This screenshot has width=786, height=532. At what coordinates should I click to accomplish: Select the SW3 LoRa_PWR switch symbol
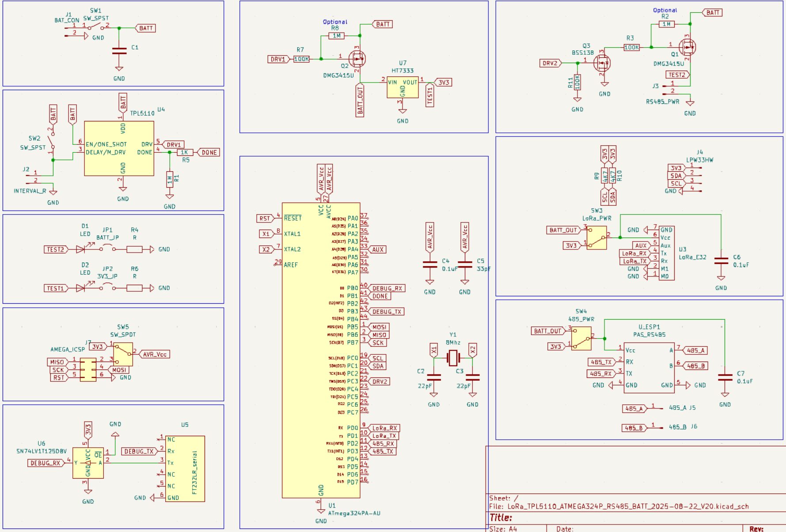(x=596, y=238)
